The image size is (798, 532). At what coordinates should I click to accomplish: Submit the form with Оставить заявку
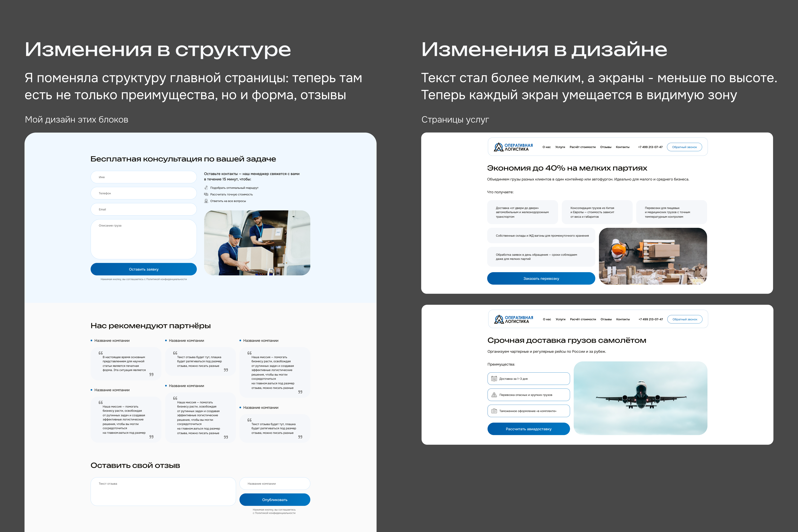point(144,269)
